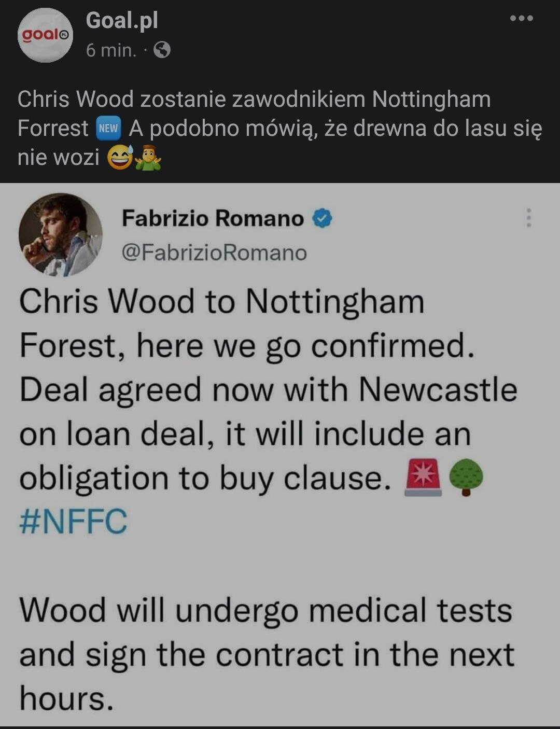
Task: Click the @FabrizioRomano handle
Action: (x=214, y=253)
